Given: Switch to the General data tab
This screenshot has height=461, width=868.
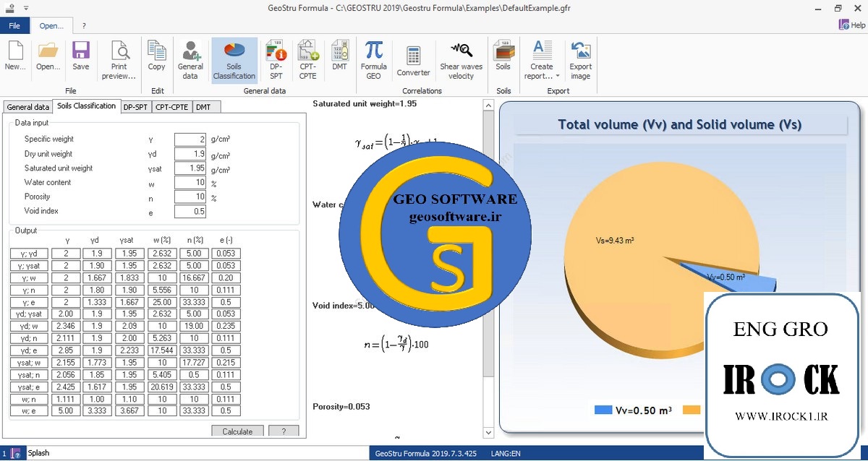Looking at the screenshot, I should pyautogui.click(x=28, y=107).
